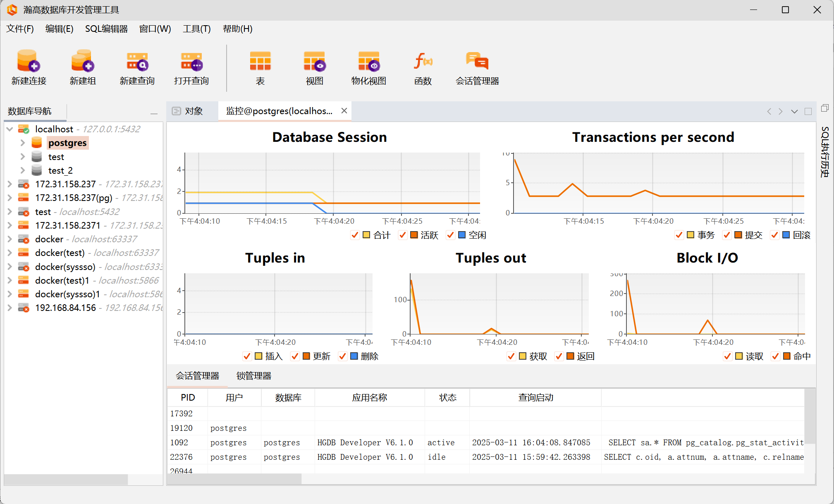Image resolution: width=834 pixels, height=504 pixels.
Task: Click the 命中 orange legend swatch
Action: (787, 356)
